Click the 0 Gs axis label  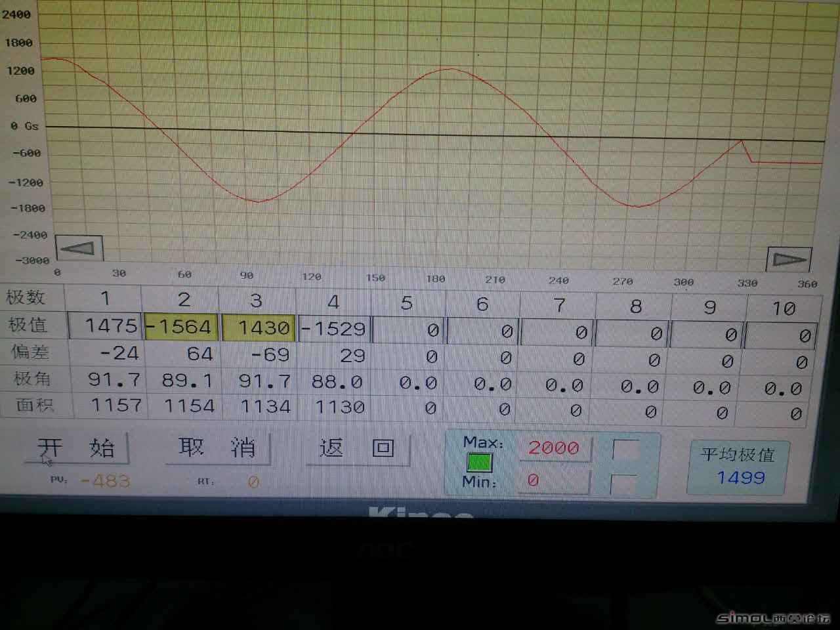click(24, 126)
